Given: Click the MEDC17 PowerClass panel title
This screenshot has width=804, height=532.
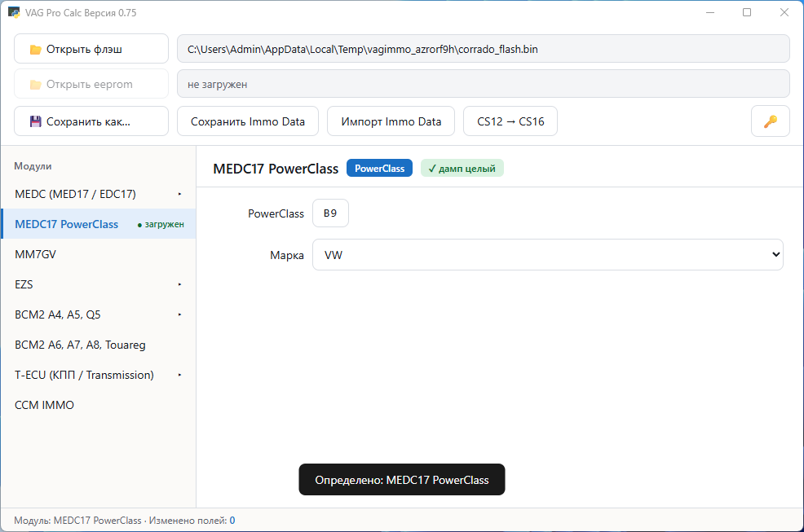Looking at the screenshot, I should [x=276, y=169].
